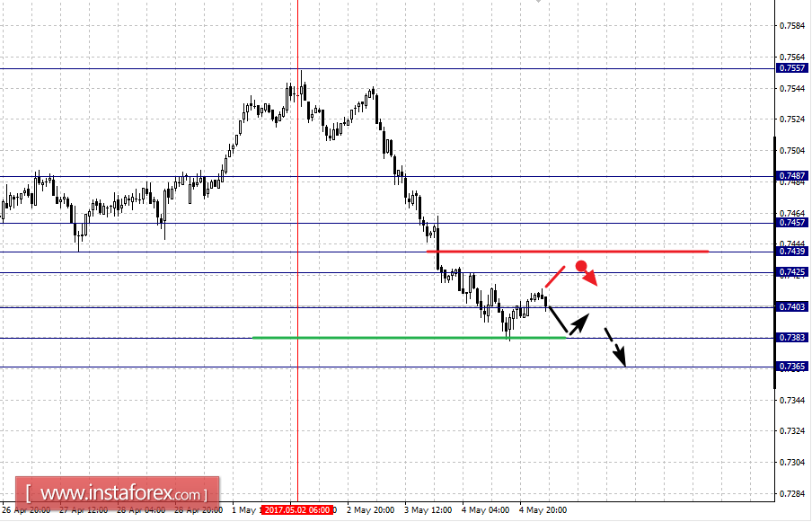Click the 0.7524 price axis label

pyautogui.click(x=792, y=119)
